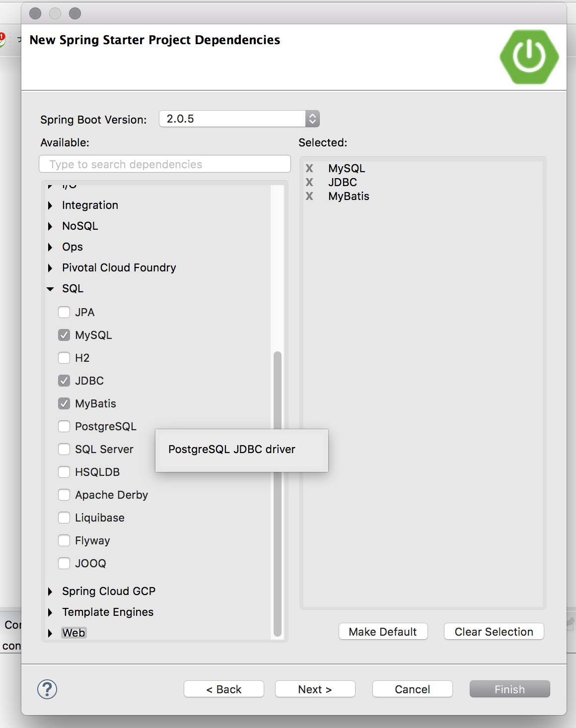Collapse the SQL category
This screenshot has width=576, height=728.
point(50,289)
